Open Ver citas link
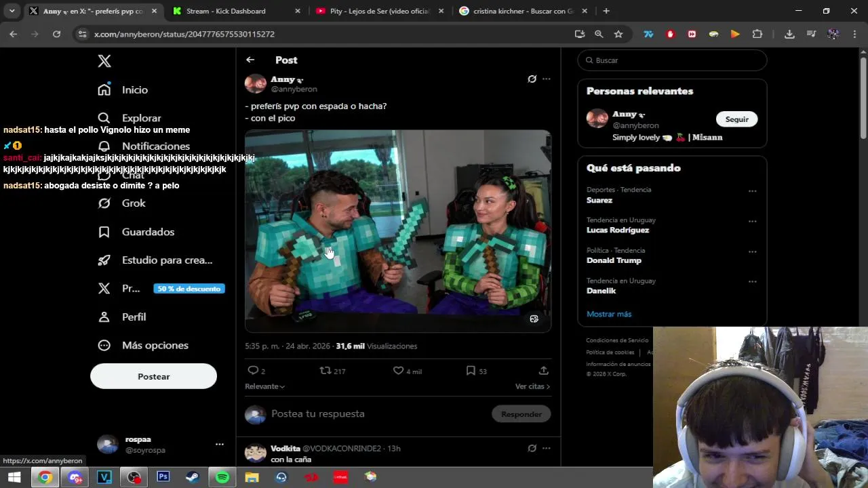 (x=532, y=386)
